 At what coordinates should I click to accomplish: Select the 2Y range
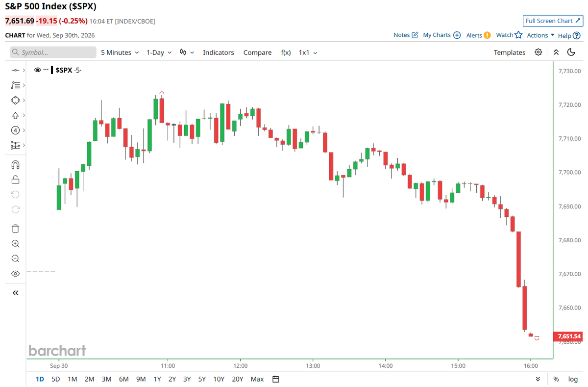pyautogui.click(x=172, y=379)
